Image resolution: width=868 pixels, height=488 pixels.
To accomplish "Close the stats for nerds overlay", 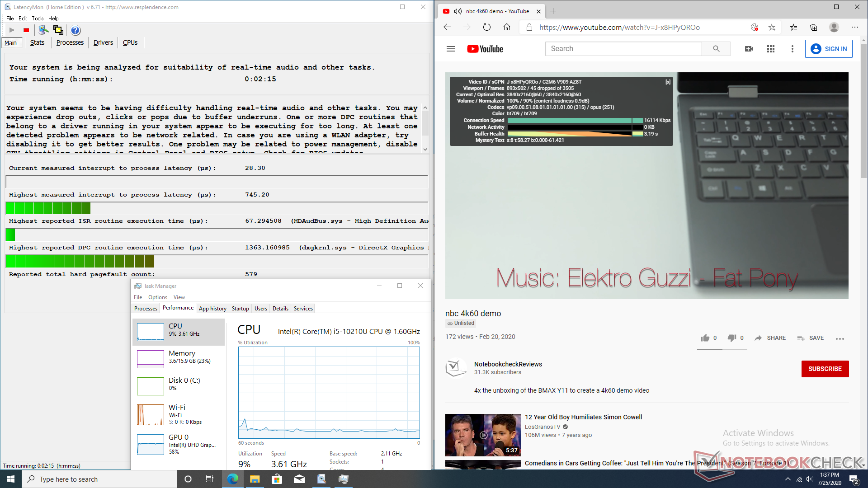I will pyautogui.click(x=668, y=82).
